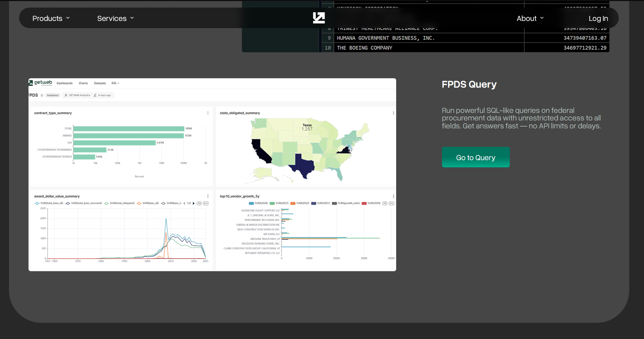Expand the Services navigation menu
The image size is (644, 339).
click(115, 18)
